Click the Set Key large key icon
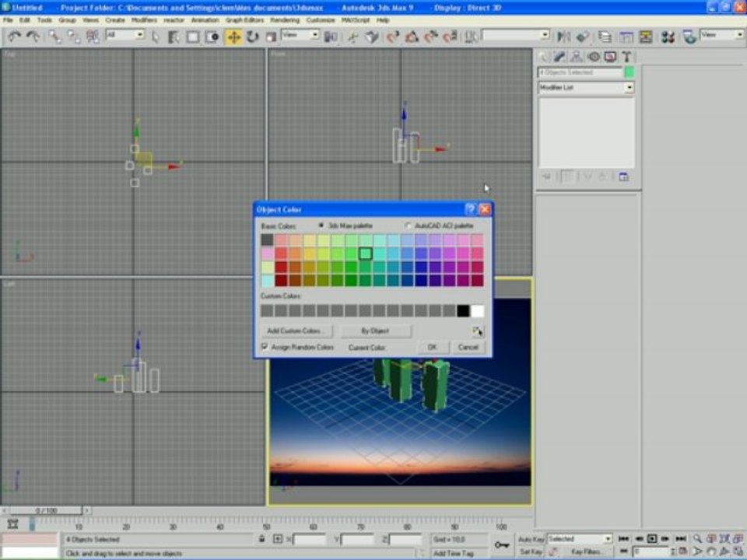Screen dimensions: 747x560 coord(502,545)
